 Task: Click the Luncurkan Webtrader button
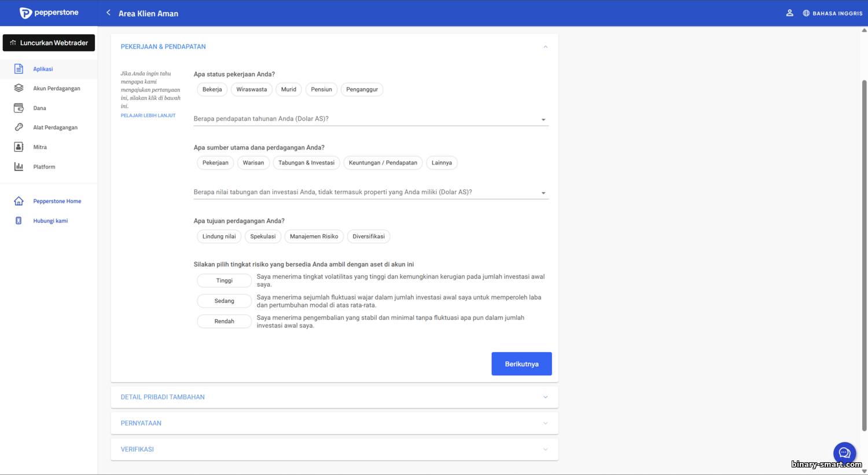tap(49, 43)
